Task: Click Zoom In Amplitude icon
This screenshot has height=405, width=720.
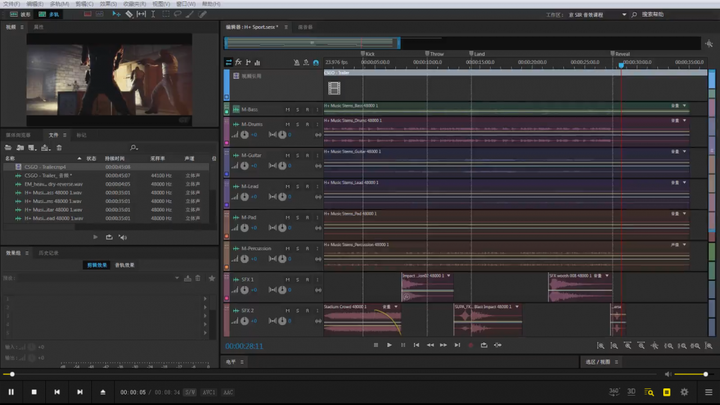Action: pos(601,346)
